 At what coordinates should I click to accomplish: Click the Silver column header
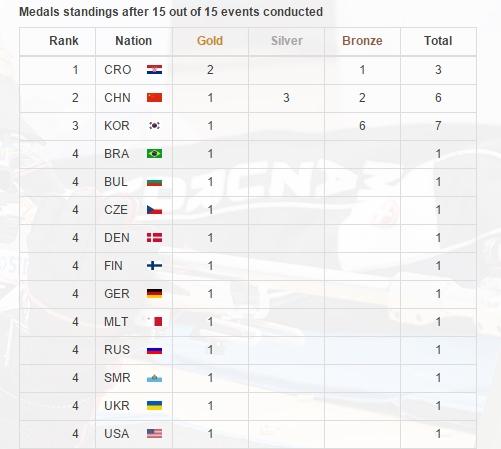(x=287, y=41)
